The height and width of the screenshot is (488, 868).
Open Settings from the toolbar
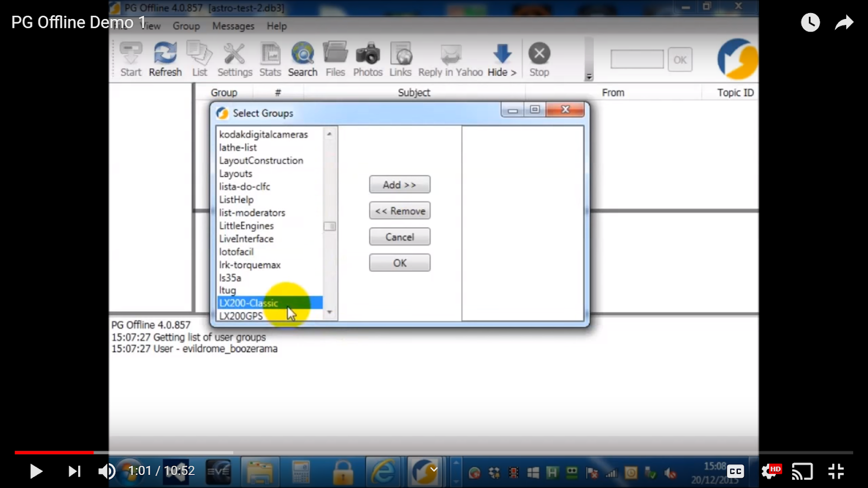click(x=235, y=59)
